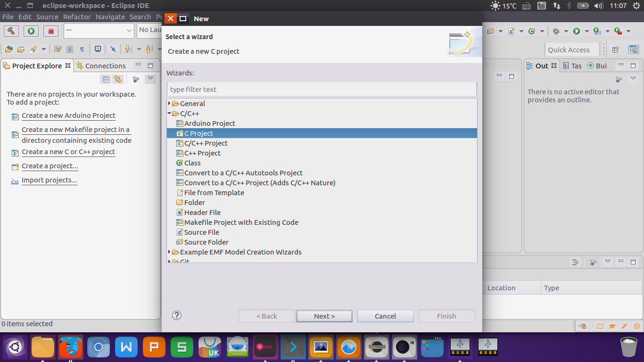Click the open folder with spheres toolbar icon
This screenshot has height=362, width=644.
9,49
